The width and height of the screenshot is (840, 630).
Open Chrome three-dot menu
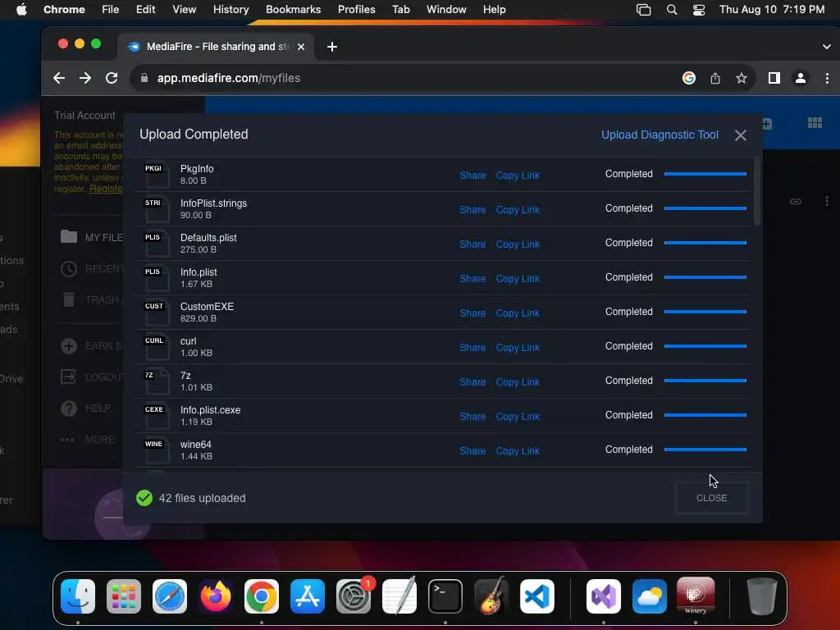[x=827, y=78]
